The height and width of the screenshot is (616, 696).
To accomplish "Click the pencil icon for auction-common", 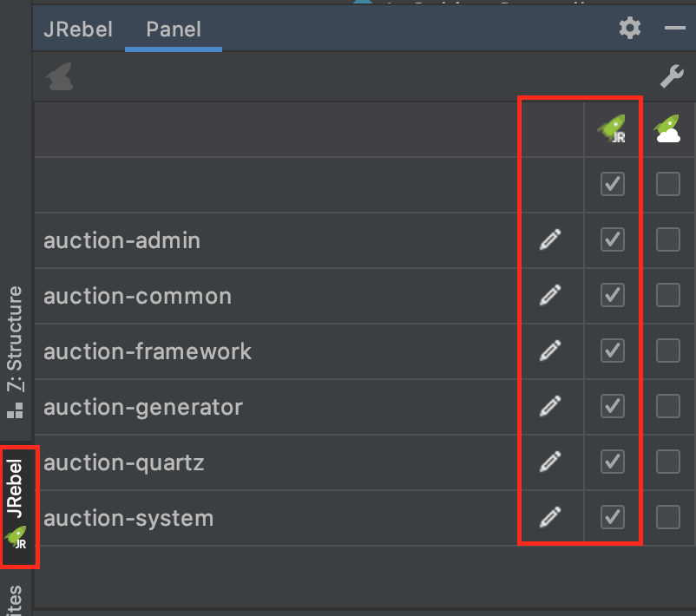I will pyautogui.click(x=550, y=295).
